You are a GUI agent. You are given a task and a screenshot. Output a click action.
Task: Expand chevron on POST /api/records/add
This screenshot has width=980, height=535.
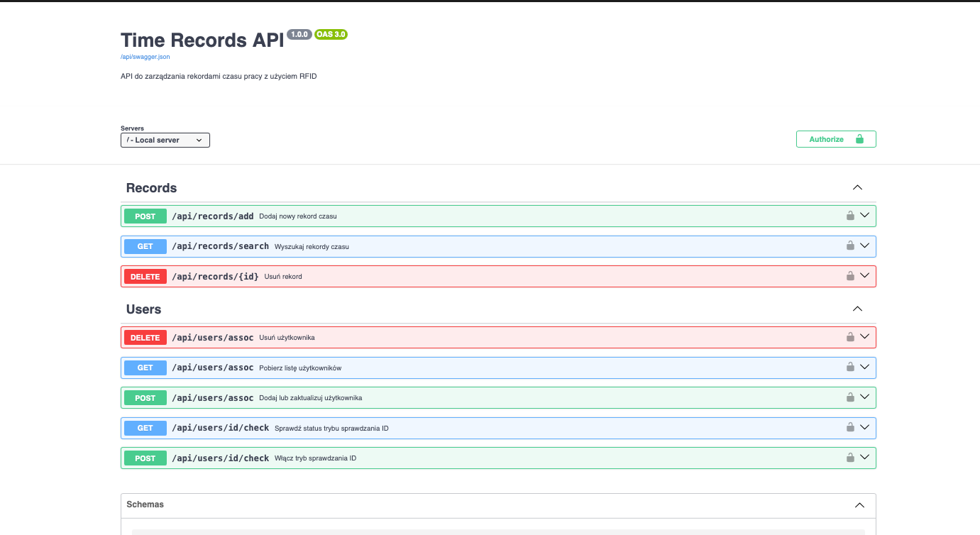864,216
